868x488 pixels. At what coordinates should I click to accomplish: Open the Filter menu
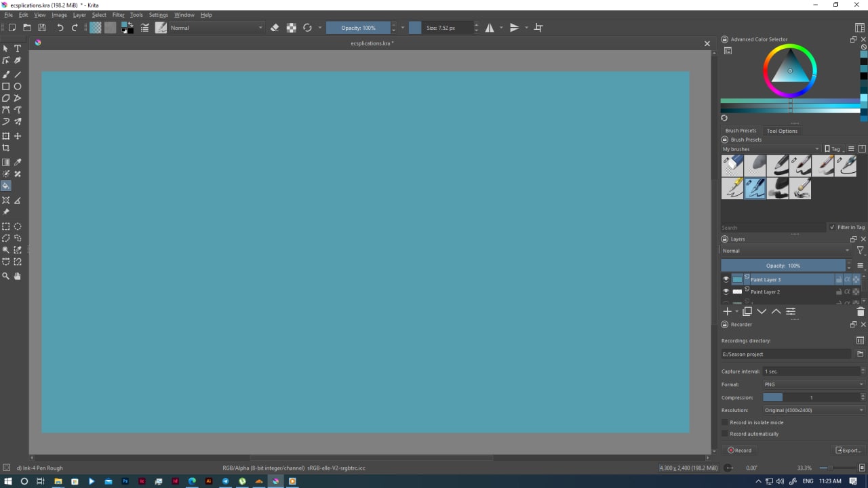point(118,15)
